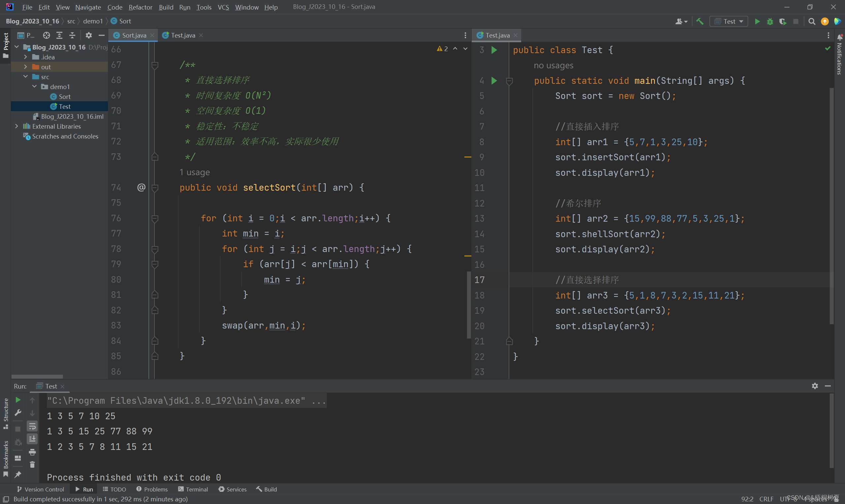Open the VCS menu
845x504 pixels.
point(223,7)
